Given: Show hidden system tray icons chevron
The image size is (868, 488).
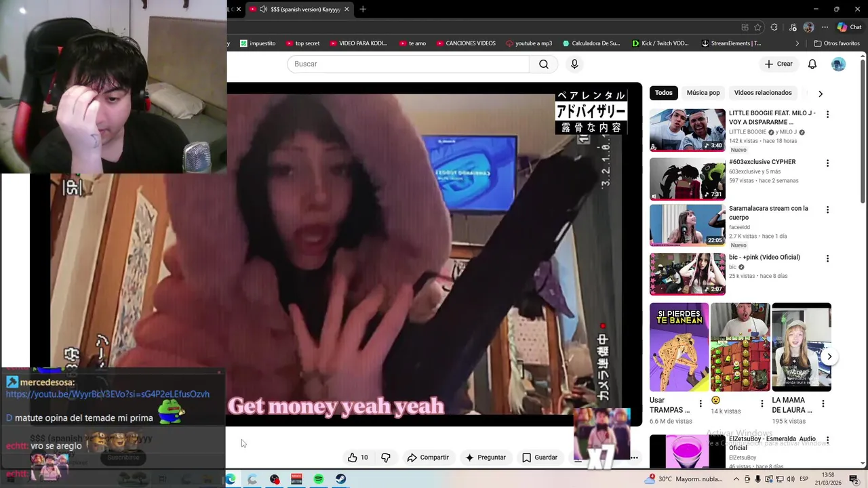Looking at the screenshot, I should tap(737, 479).
